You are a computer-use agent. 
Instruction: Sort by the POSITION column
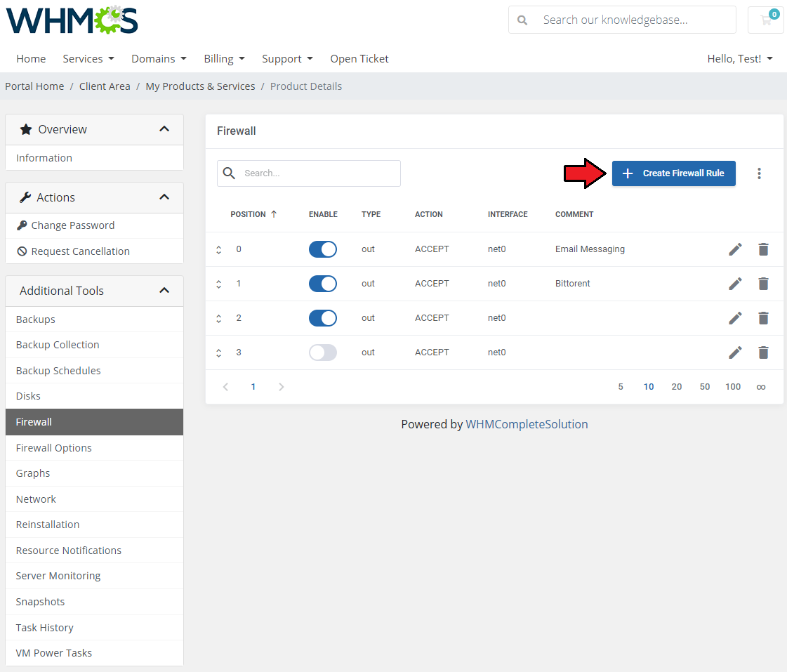coord(253,214)
